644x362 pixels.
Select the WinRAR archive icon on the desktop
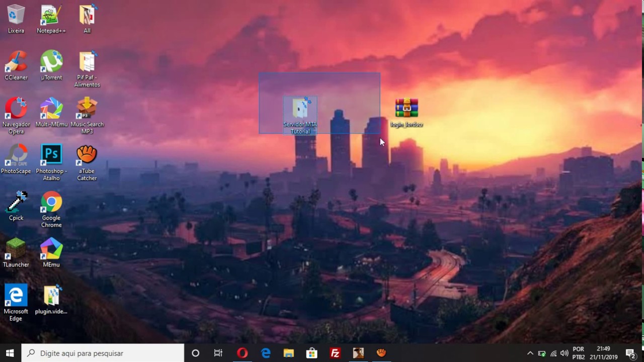pos(407,112)
